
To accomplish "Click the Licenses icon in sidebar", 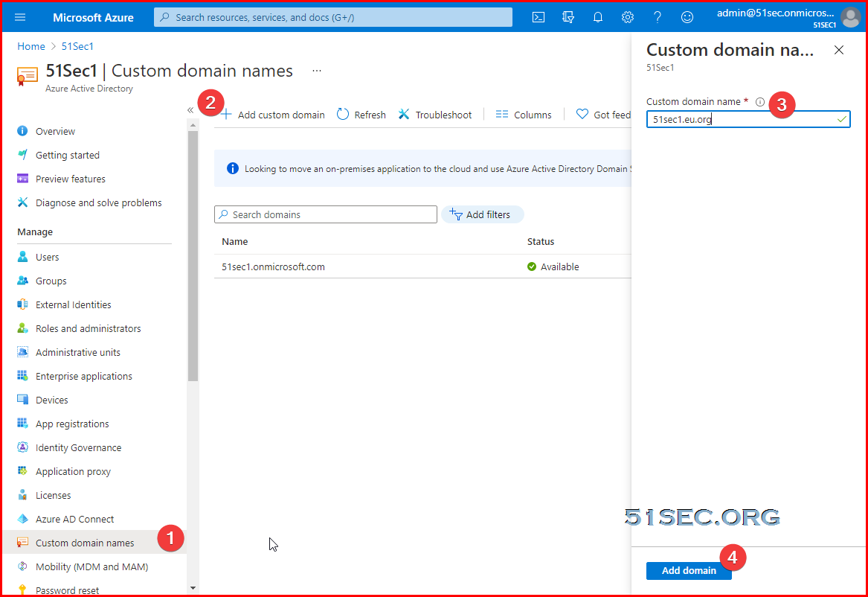I will 22,494.
